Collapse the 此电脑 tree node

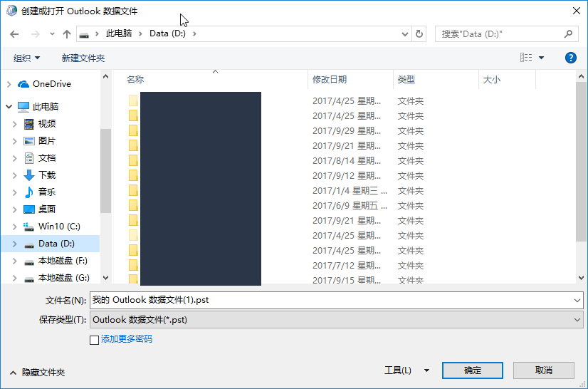click(x=9, y=107)
